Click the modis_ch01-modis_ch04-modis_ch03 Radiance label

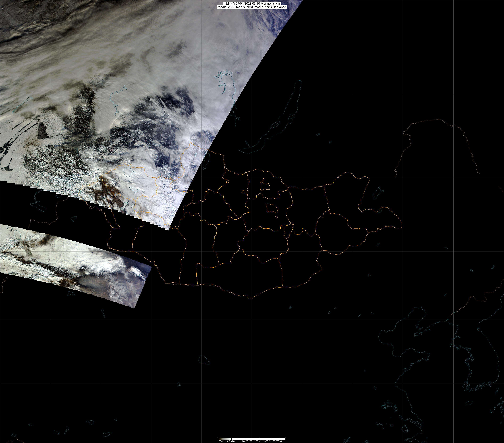coord(252,7)
